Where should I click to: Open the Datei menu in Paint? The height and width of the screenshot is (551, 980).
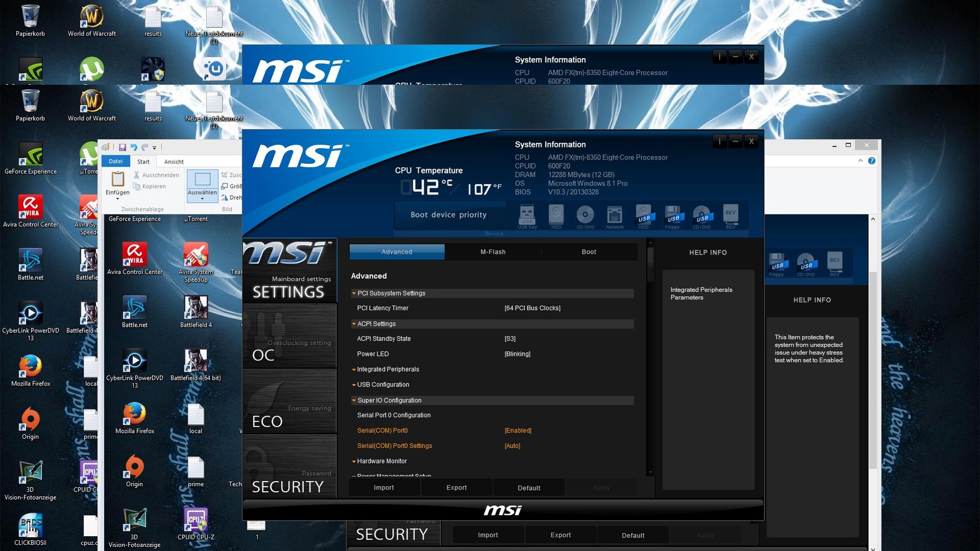coord(115,161)
